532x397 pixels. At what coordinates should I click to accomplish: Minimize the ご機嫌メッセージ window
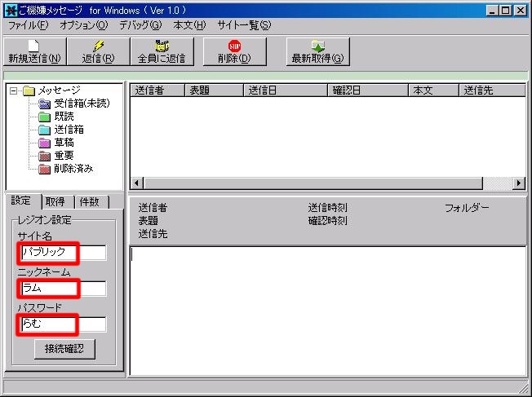point(492,11)
